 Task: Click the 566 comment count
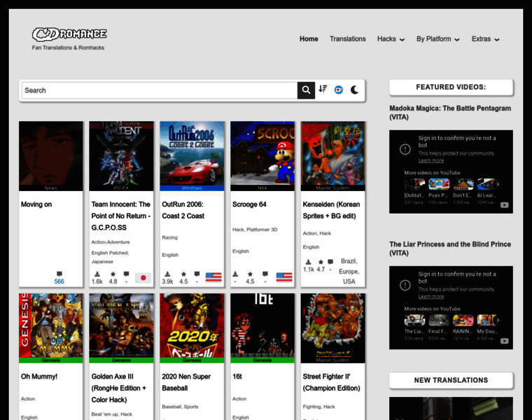coord(59,281)
